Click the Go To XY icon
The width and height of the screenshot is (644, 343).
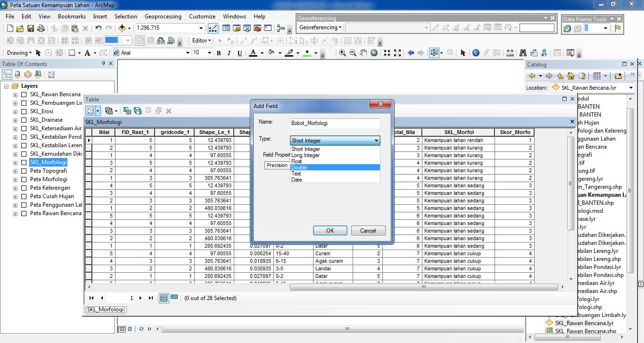tap(544, 53)
